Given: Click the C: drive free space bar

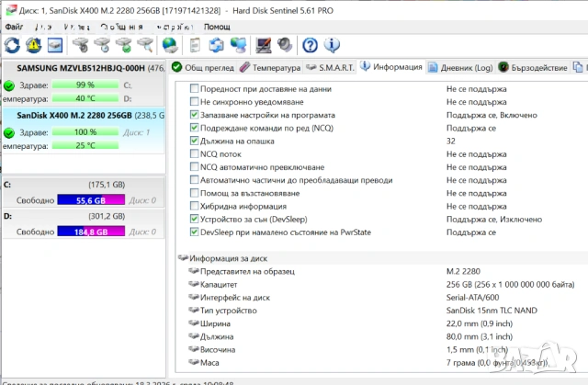Looking at the screenshot, I should pyautogui.click(x=90, y=199).
